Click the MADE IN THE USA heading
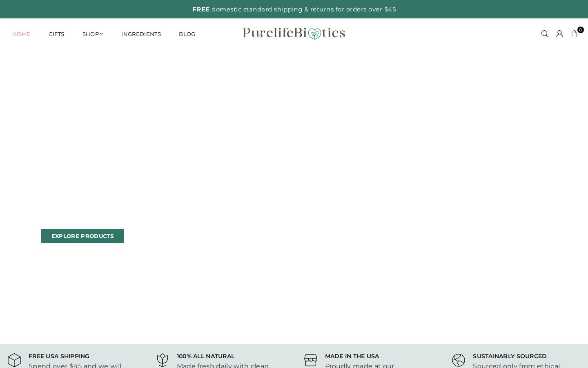Viewport: 588px width, 368px height. click(x=352, y=356)
